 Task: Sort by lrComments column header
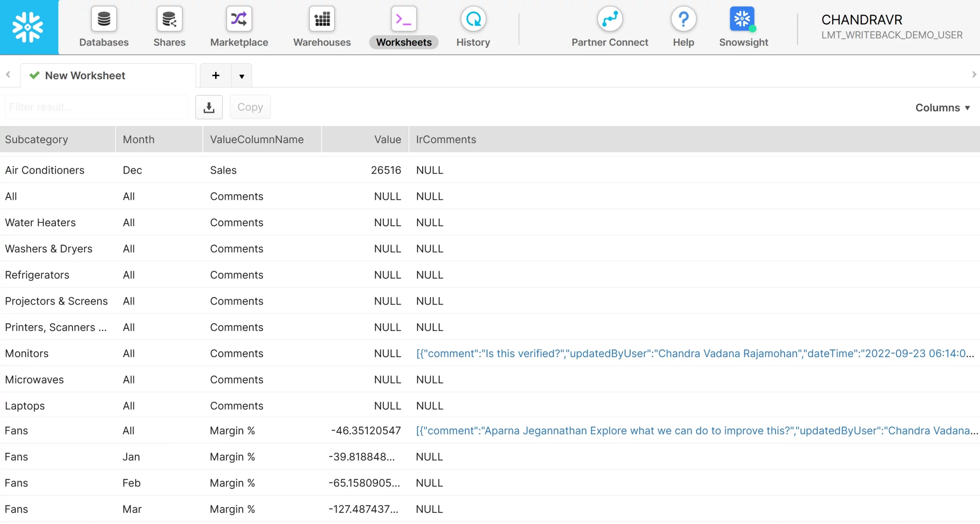click(694, 139)
